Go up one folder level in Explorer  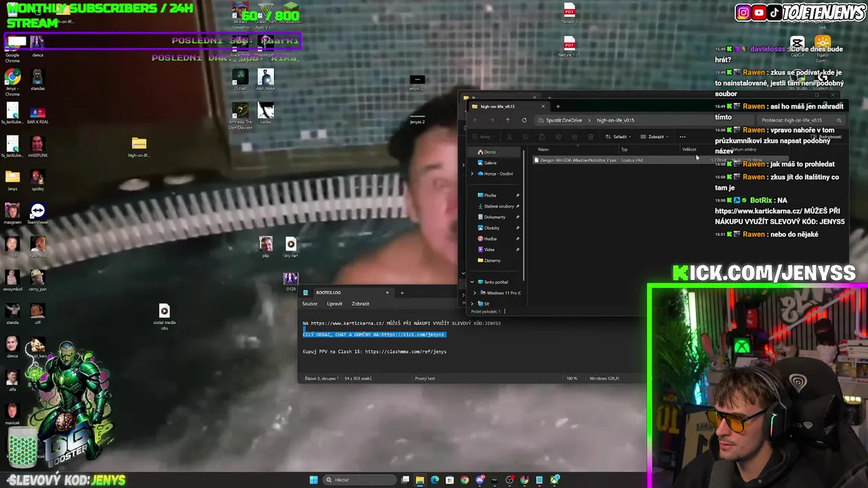(507, 120)
